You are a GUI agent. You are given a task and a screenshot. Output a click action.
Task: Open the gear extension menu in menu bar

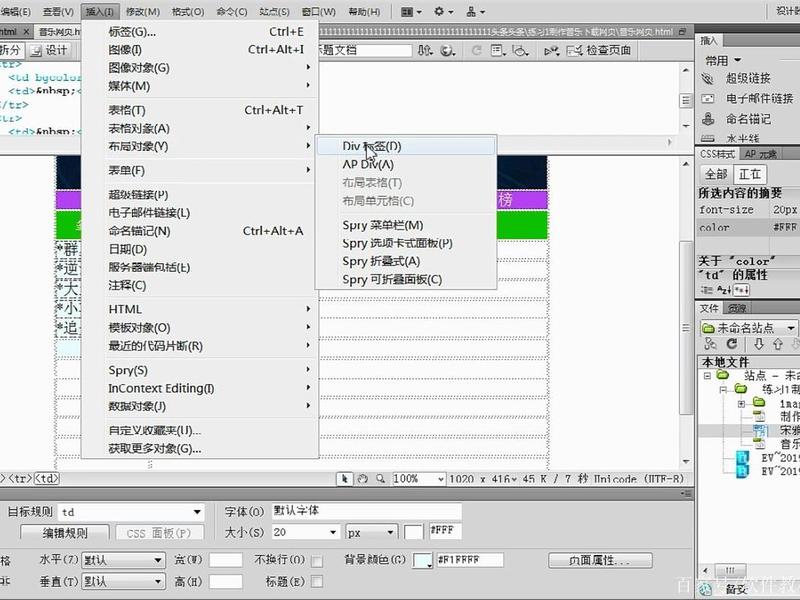pos(443,11)
